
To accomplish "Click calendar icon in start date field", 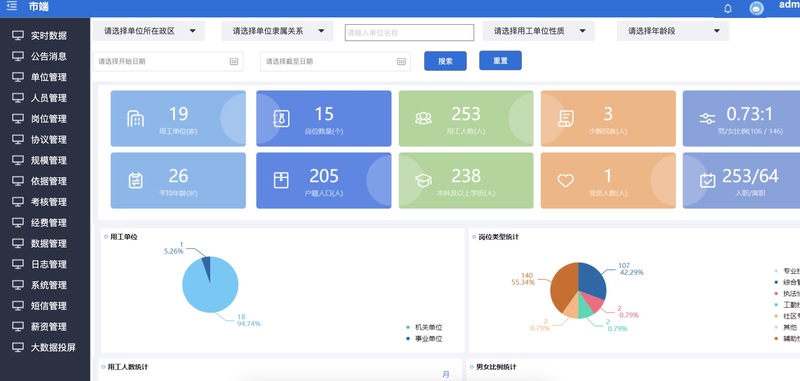I will [234, 61].
